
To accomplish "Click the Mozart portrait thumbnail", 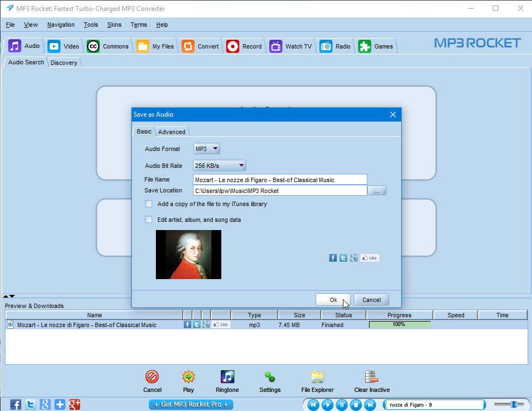I will tap(188, 255).
